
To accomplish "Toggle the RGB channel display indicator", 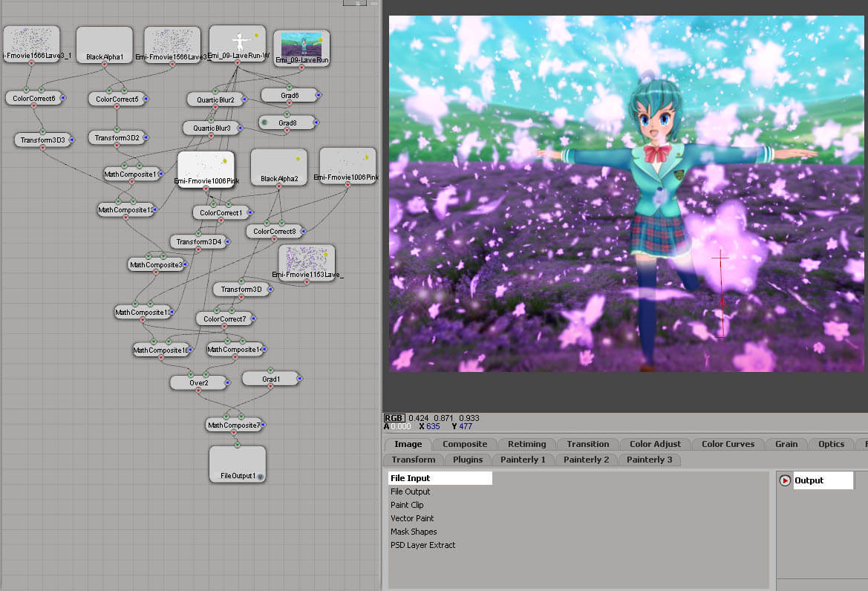I will (394, 418).
